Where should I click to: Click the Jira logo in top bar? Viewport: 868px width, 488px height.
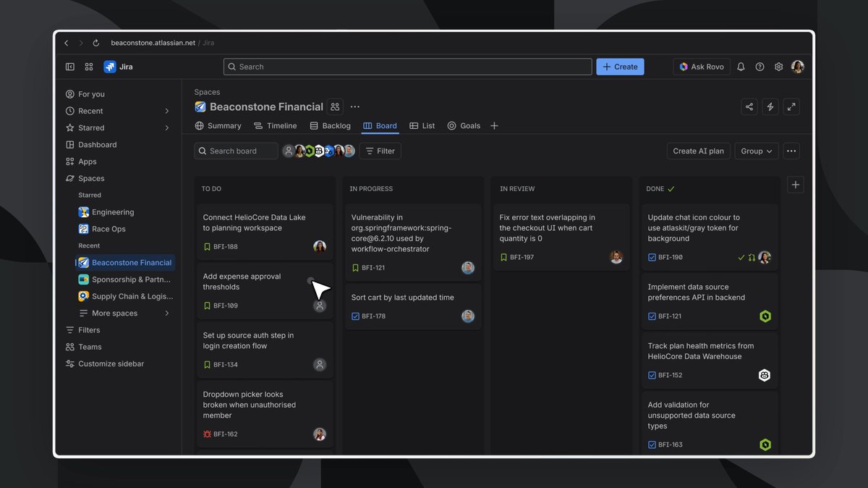coord(110,67)
